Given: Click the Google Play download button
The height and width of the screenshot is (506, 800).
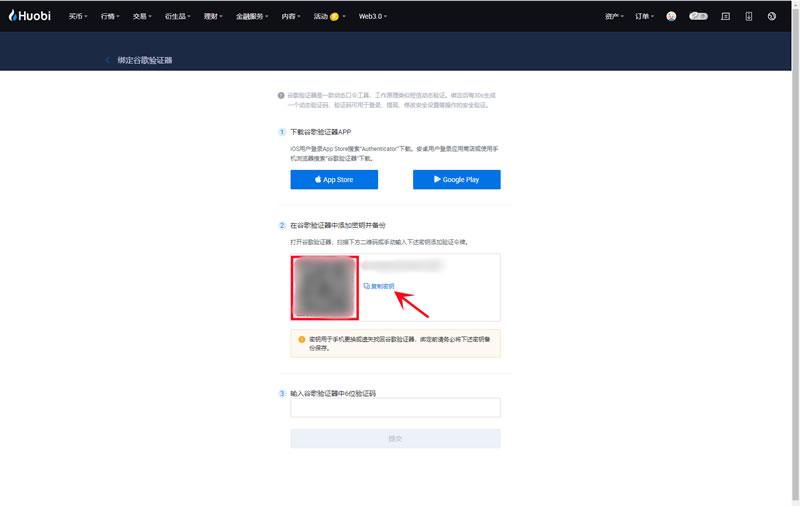Looking at the screenshot, I should pyautogui.click(x=456, y=180).
